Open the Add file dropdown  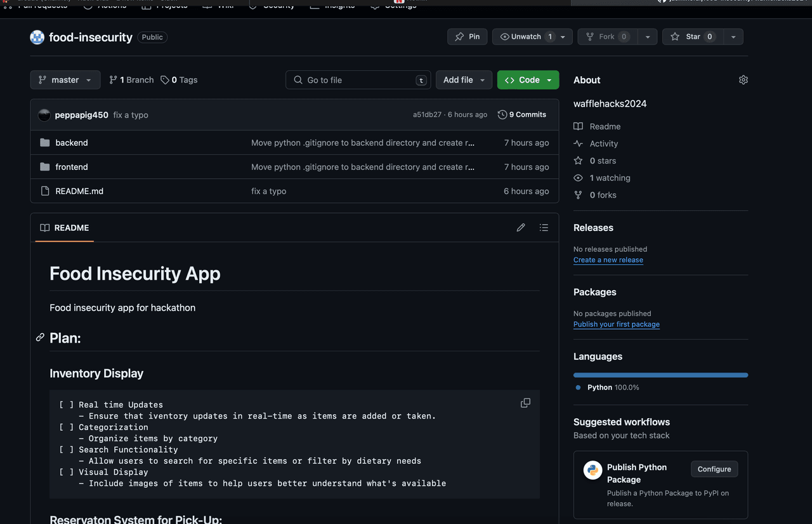[464, 80]
